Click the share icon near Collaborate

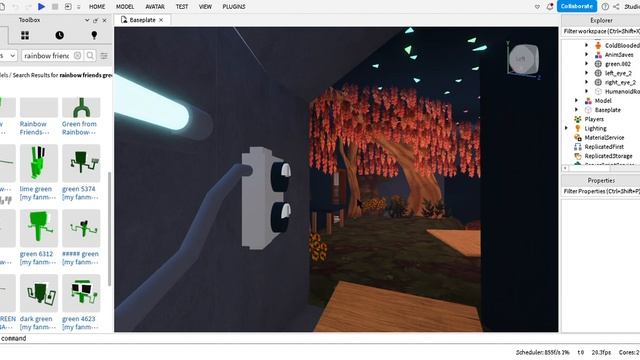616,7
